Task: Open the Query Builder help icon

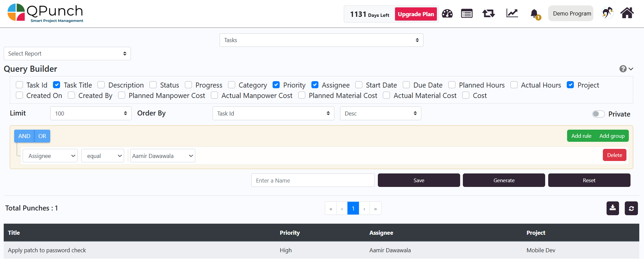Action: pyautogui.click(x=623, y=69)
